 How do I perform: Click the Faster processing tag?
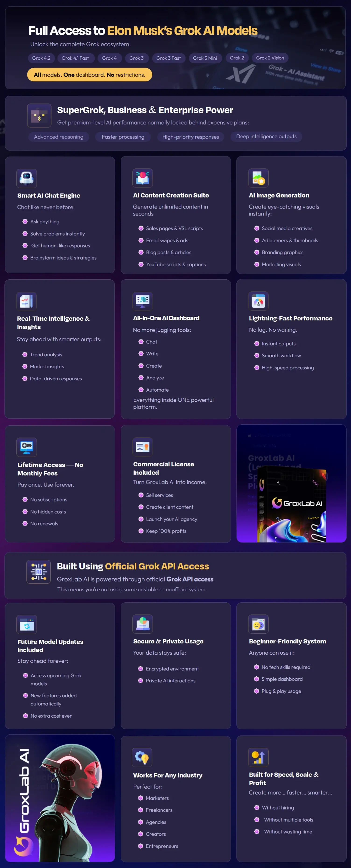pyautogui.click(x=123, y=137)
